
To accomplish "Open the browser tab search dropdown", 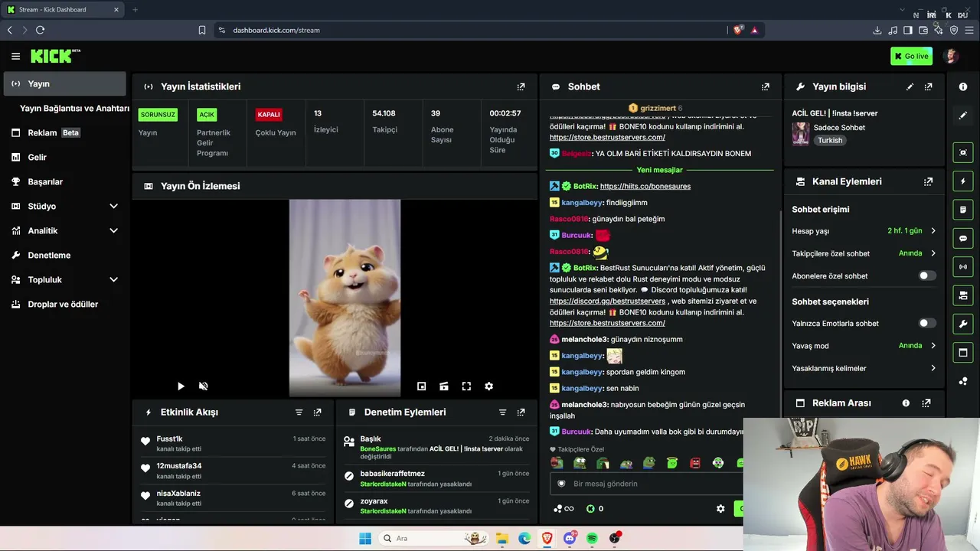I will [902, 9].
